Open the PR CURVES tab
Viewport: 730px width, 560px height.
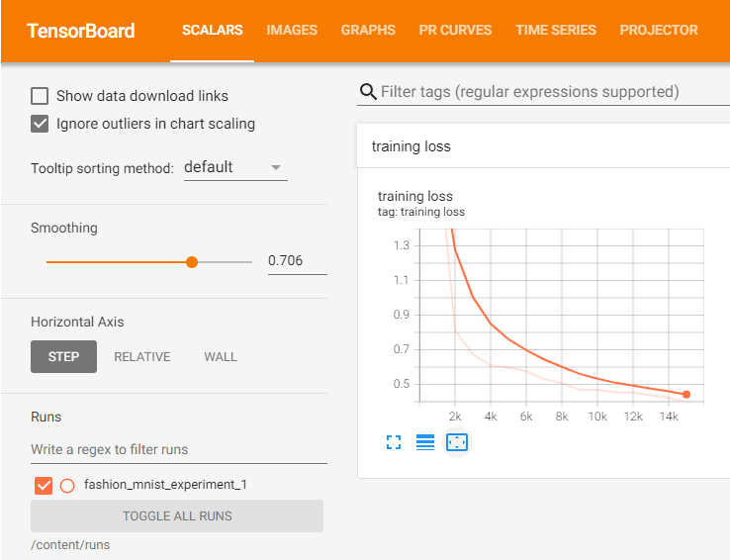455,31
